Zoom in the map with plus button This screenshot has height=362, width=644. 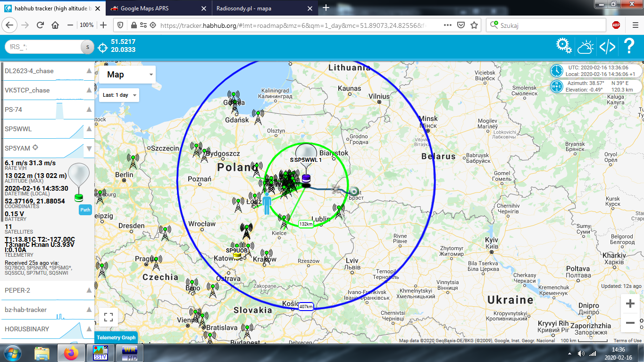[x=630, y=304]
